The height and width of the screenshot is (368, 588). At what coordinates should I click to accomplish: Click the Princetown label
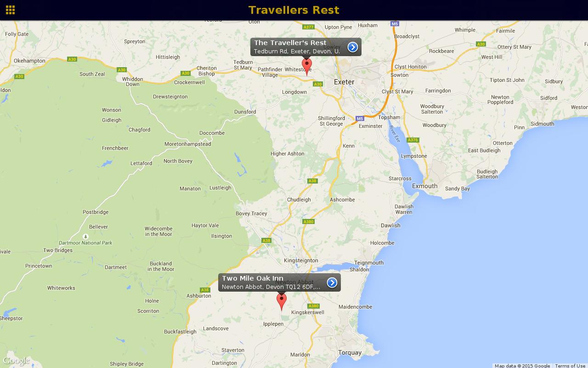(x=39, y=266)
